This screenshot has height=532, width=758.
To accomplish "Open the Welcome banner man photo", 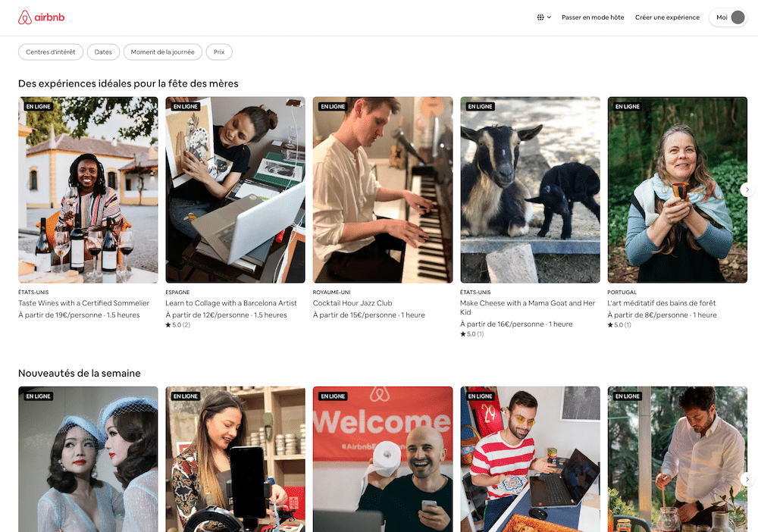I will tap(383, 459).
